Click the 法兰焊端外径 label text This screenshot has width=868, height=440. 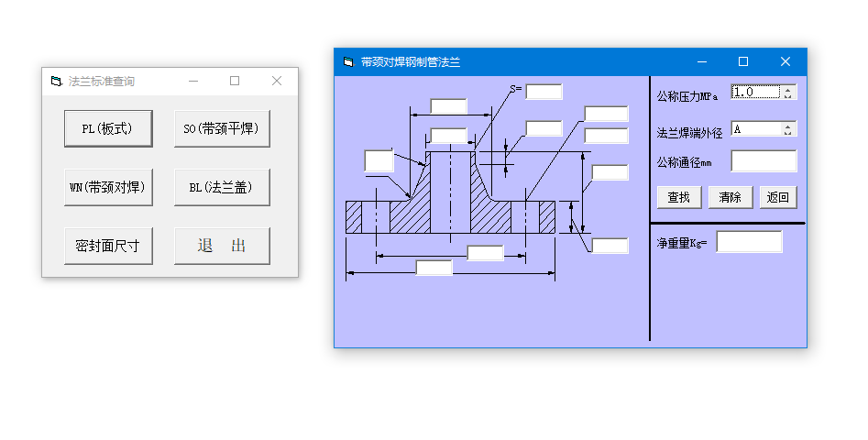click(x=690, y=133)
